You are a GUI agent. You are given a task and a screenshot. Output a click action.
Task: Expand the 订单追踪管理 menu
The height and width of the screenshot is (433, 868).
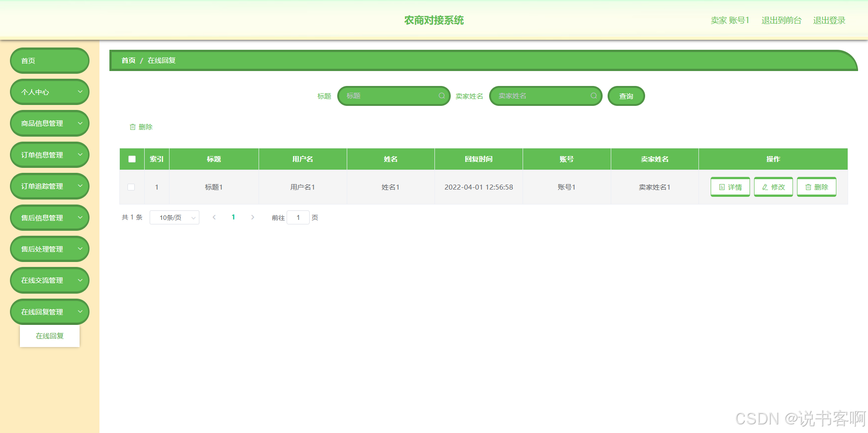pyautogui.click(x=50, y=186)
